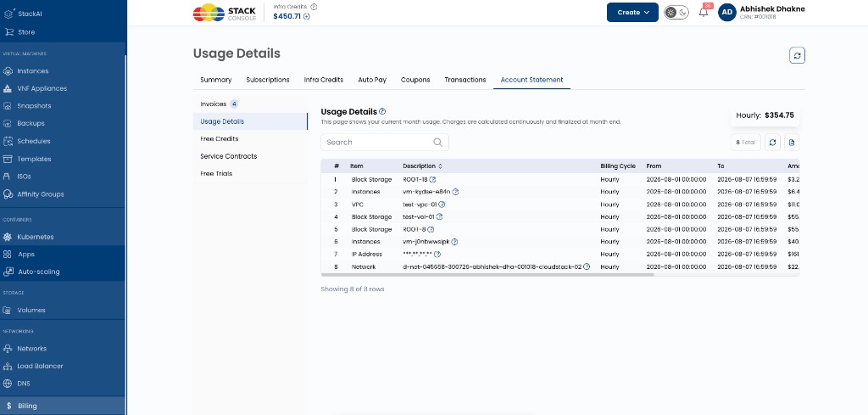
Task: Click search magnifier icon
Action: click(x=438, y=143)
